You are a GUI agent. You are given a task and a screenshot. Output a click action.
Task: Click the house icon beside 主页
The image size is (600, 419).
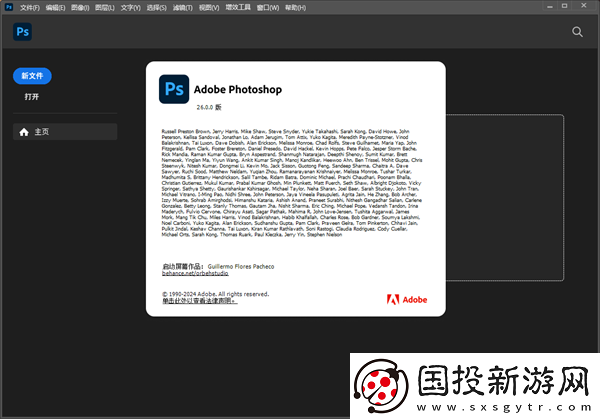23,131
